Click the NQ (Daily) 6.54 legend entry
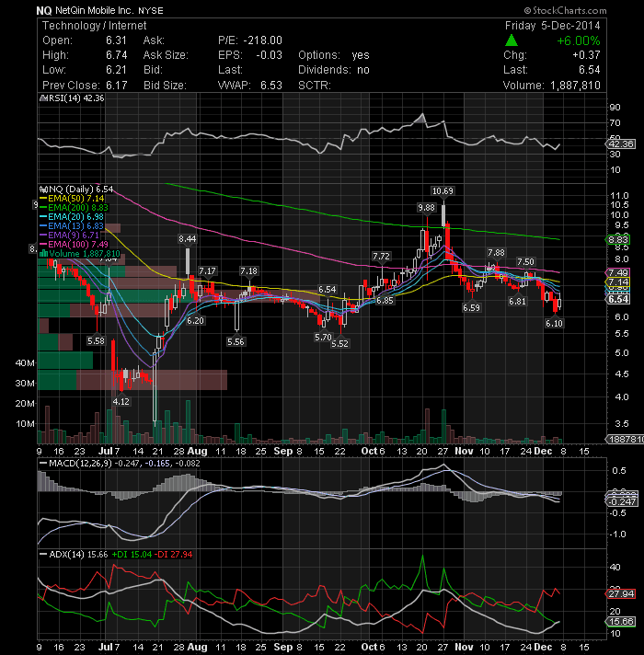Screen dimensions: 644x655 [x=76, y=190]
